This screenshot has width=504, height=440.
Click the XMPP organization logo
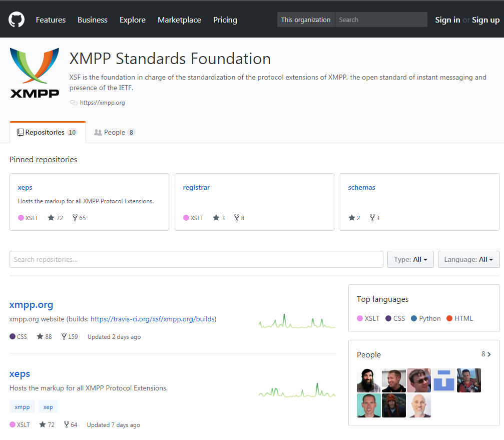point(35,73)
